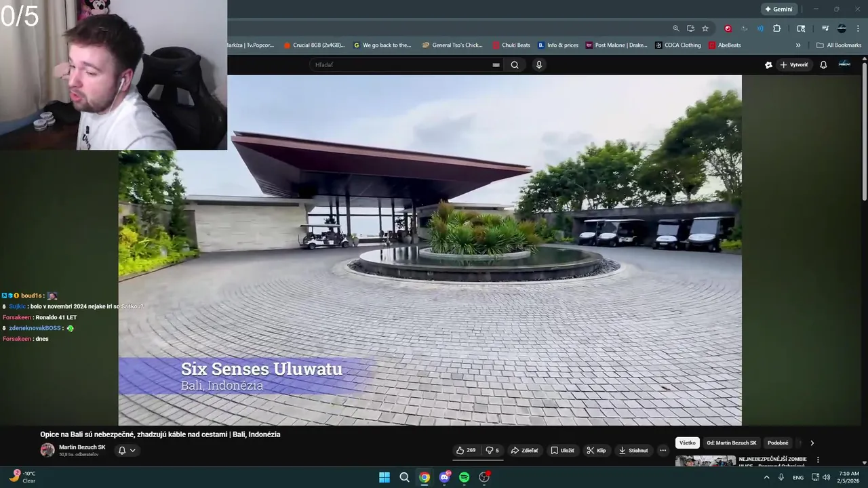Open the clock showing 7:10 AM
This screenshot has width=868, height=488.
coord(848,477)
